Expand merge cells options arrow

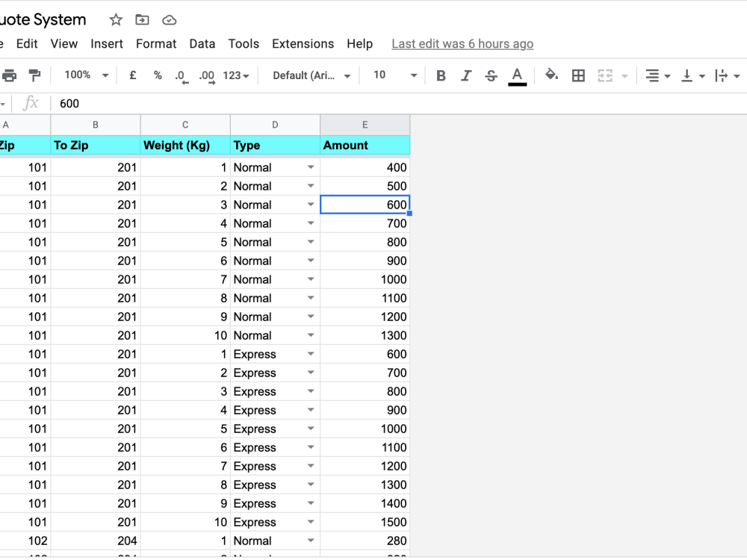(624, 75)
